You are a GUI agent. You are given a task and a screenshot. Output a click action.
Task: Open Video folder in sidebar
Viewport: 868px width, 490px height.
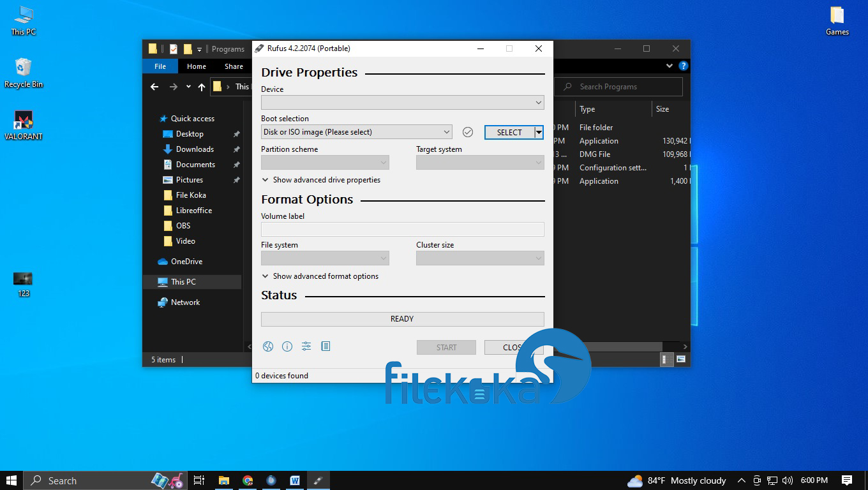(x=185, y=241)
